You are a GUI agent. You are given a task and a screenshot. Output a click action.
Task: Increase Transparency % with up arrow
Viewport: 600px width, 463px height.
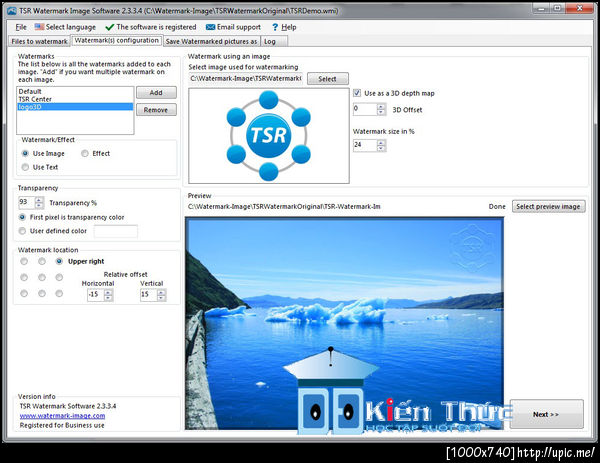(39, 199)
